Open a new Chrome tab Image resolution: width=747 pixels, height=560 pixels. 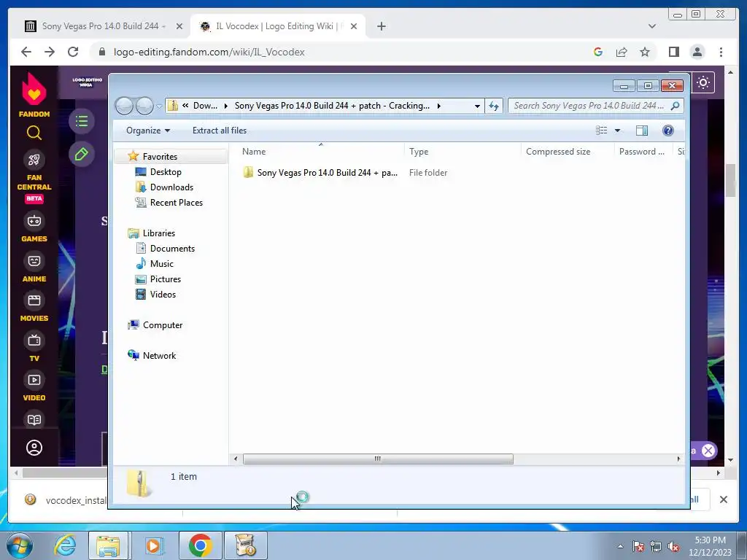pos(381,27)
